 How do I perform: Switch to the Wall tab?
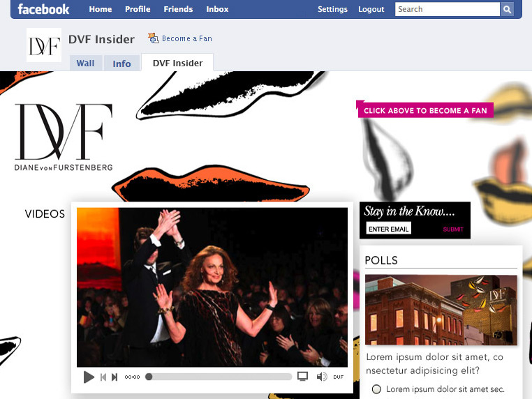[x=85, y=63]
